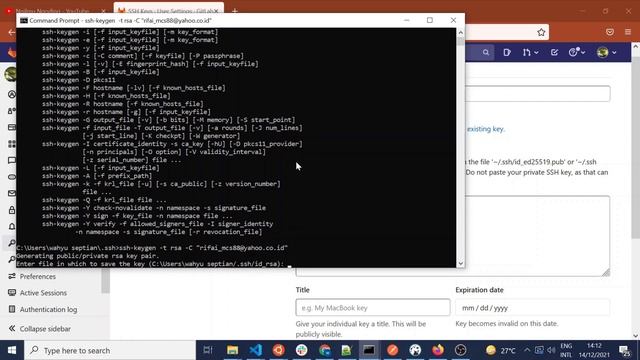This screenshot has width=640, height=360.
Task: Open Pocket save icon in Firefox toolbar
Action: click(x=610, y=32)
